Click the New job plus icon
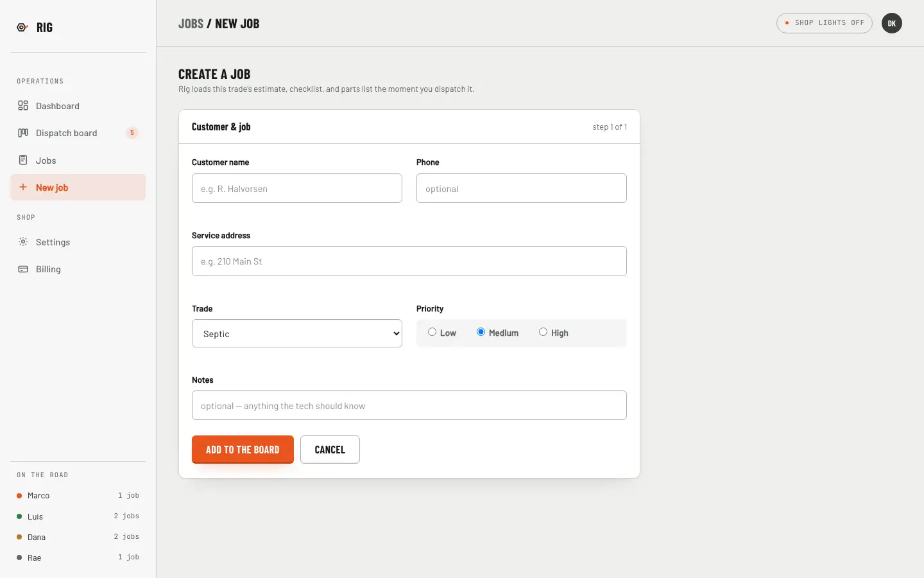The height and width of the screenshot is (578, 924). coord(23,187)
